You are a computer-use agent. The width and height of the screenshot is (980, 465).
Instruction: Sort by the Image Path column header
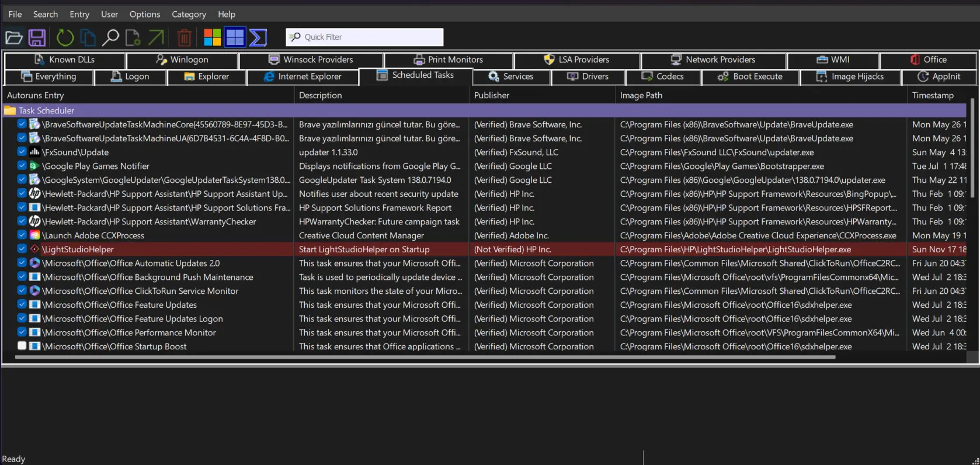[762, 95]
